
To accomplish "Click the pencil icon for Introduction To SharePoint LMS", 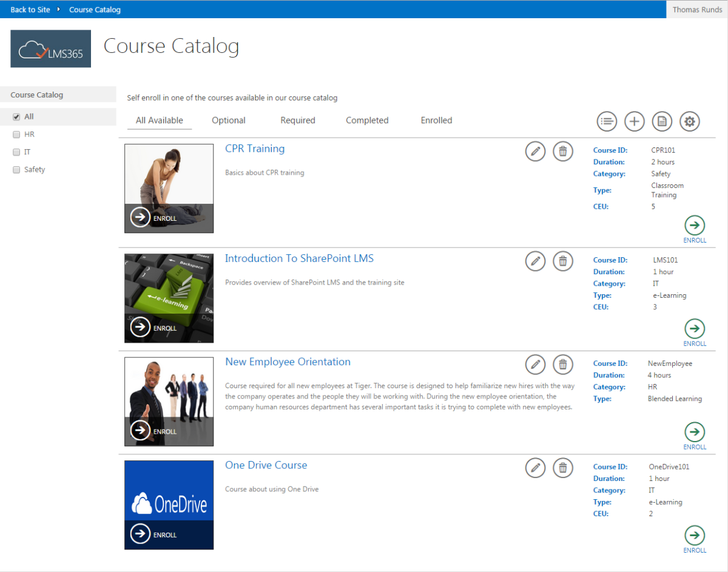I will pyautogui.click(x=535, y=261).
